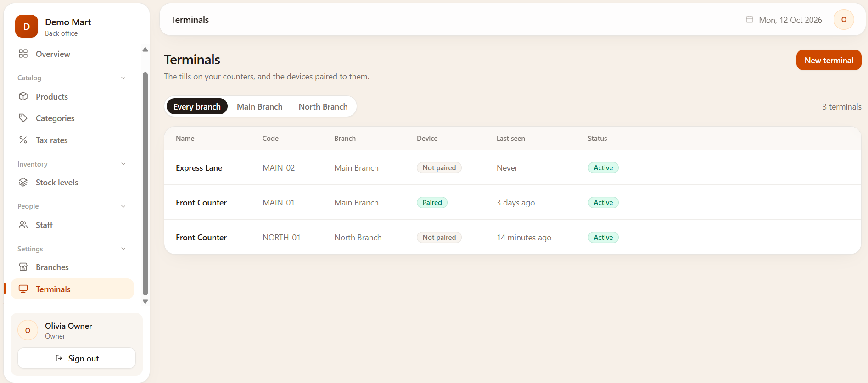Switch to the North Branch tab

tap(323, 106)
